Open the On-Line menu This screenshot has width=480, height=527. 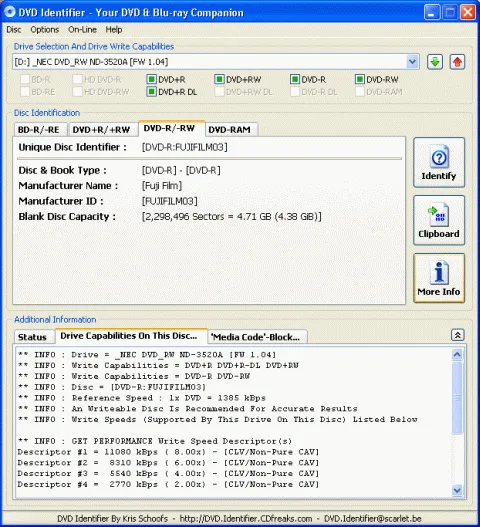pos(82,30)
